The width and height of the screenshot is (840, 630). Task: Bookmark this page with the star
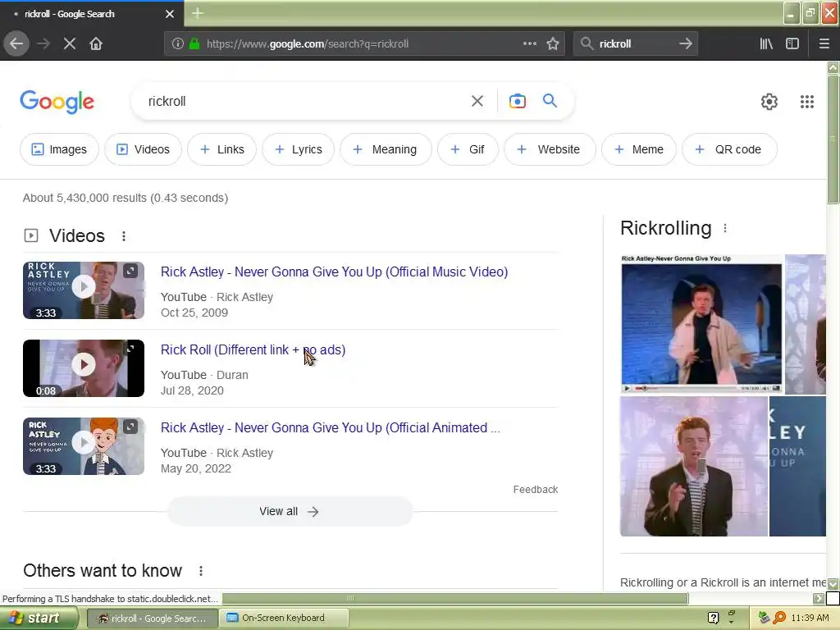[553, 44]
